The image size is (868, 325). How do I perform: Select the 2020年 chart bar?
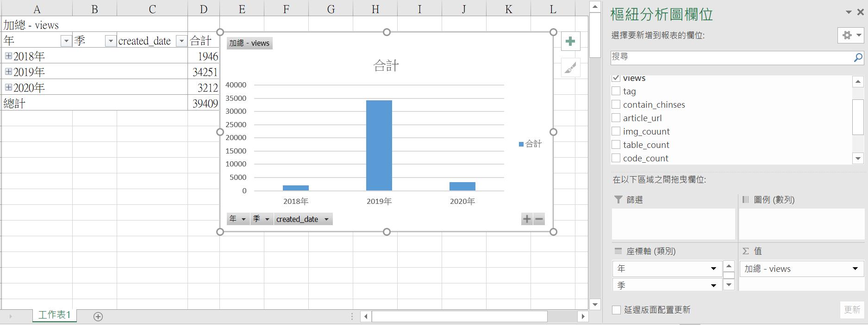(x=462, y=186)
